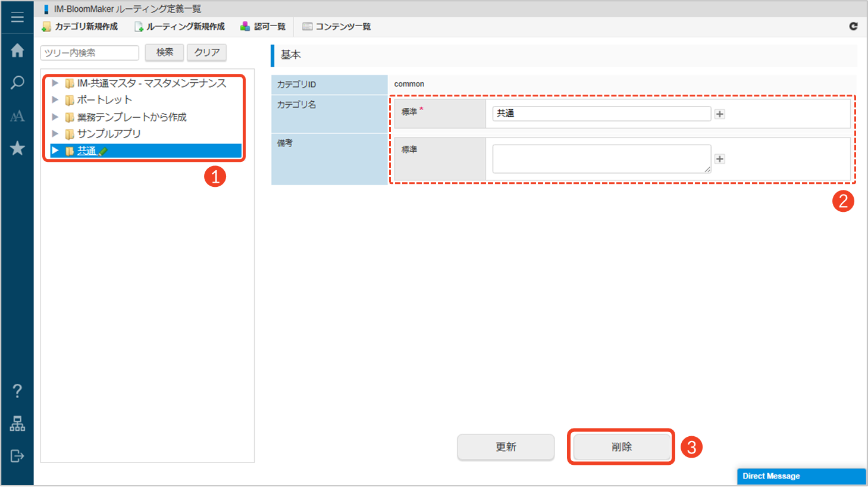Refresh the page with the reload icon
This screenshot has height=488, width=868.
853,26
